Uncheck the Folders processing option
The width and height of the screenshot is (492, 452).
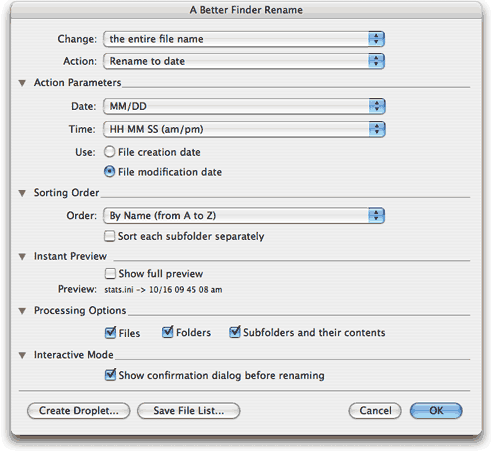167,332
